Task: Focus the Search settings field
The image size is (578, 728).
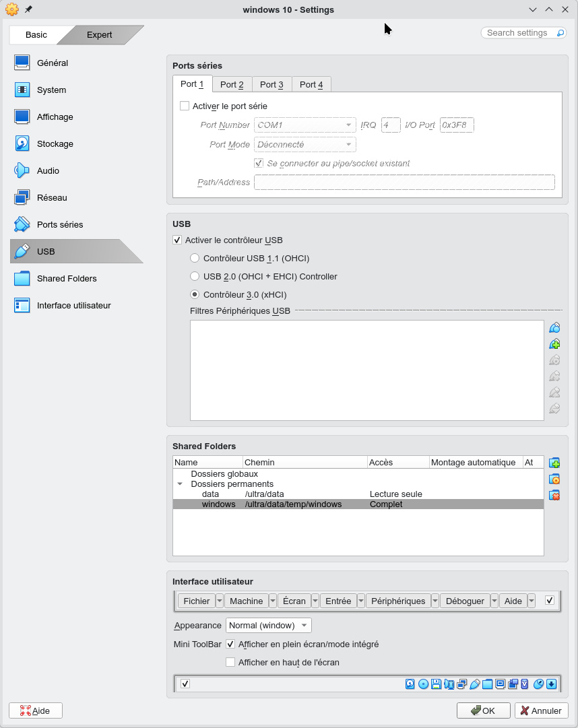Action: pos(517,33)
